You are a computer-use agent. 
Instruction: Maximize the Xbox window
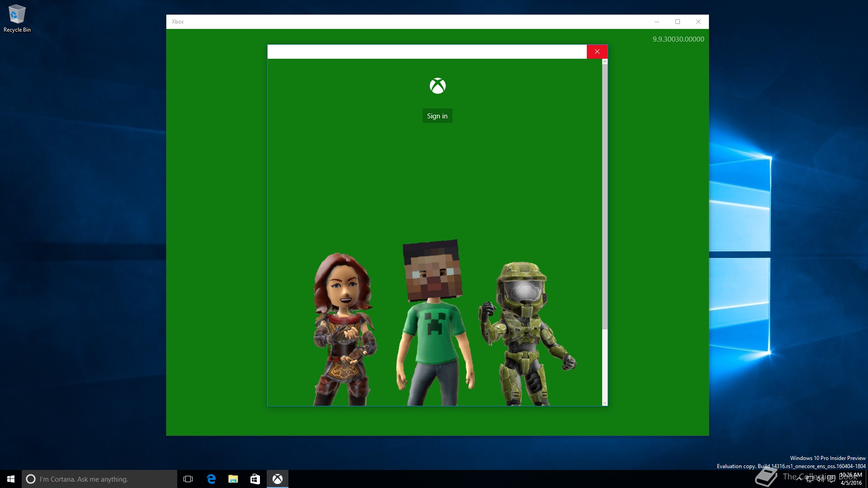click(x=678, y=22)
